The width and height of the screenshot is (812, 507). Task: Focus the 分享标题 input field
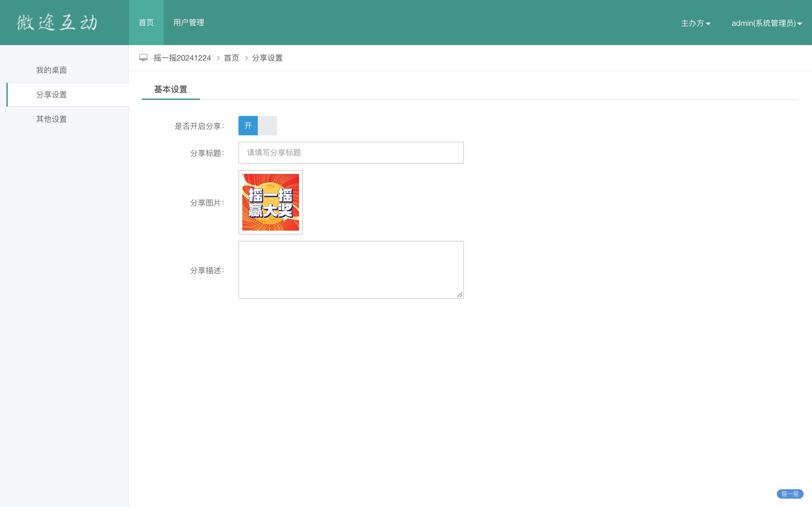click(351, 153)
